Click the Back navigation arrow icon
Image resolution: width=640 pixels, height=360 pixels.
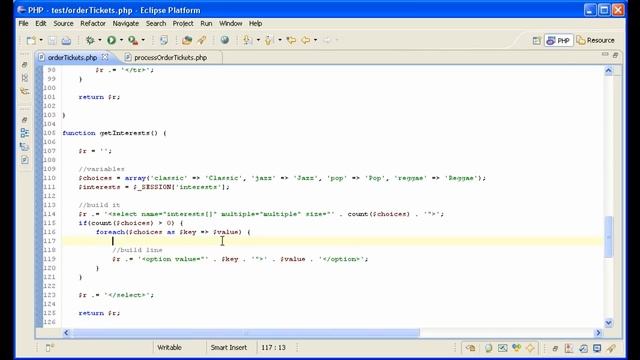point(305,40)
